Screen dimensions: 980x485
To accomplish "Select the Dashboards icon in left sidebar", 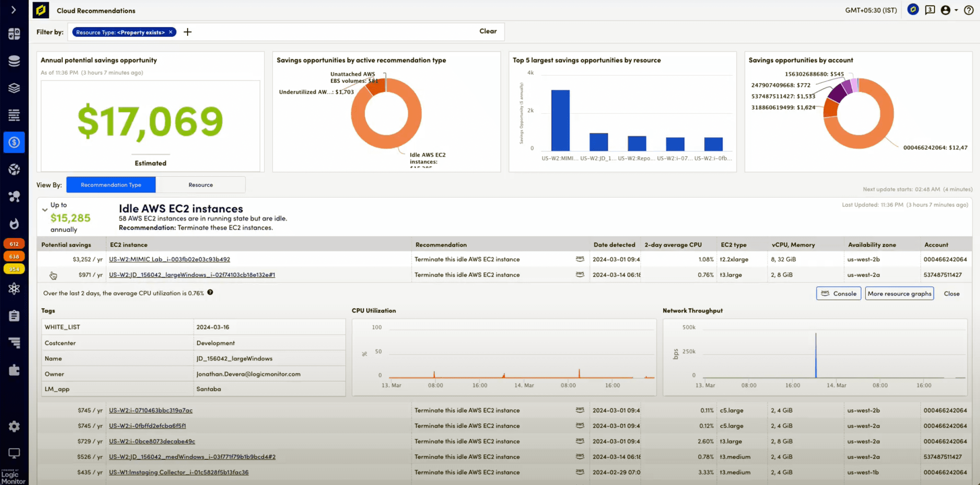I will pyautogui.click(x=14, y=33).
